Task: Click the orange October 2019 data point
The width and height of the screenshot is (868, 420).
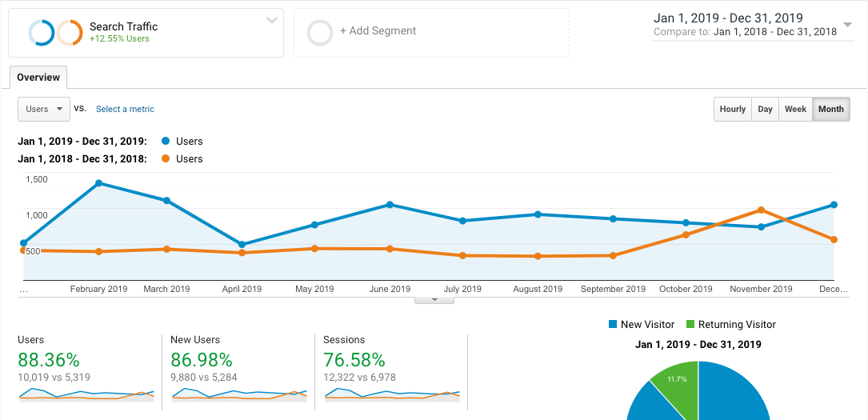Action: tap(686, 234)
